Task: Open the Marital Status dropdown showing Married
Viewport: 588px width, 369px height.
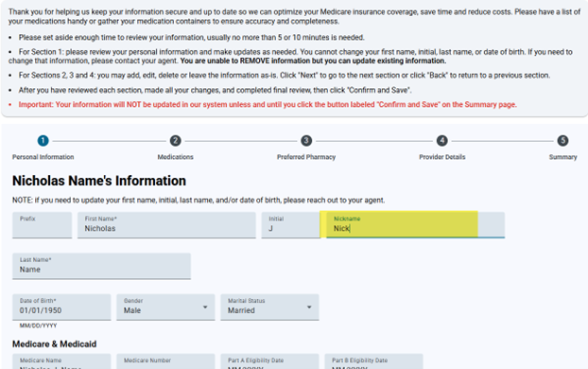Action: pos(269,307)
